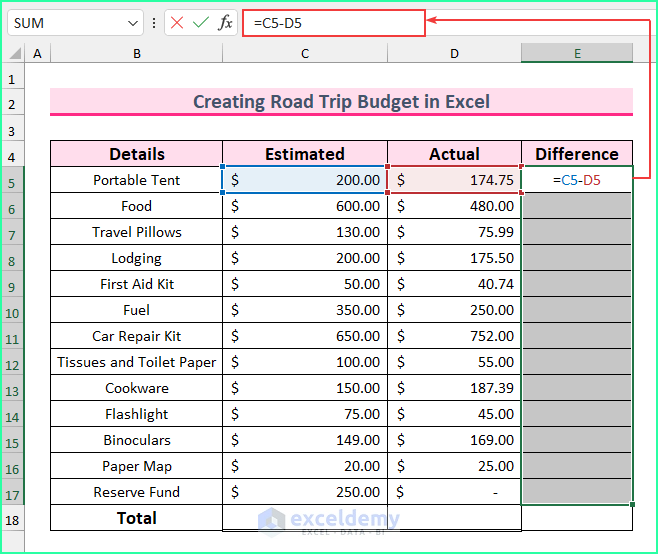658x554 pixels.
Task: Select column D header
Action: pyautogui.click(x=455, y=53)
